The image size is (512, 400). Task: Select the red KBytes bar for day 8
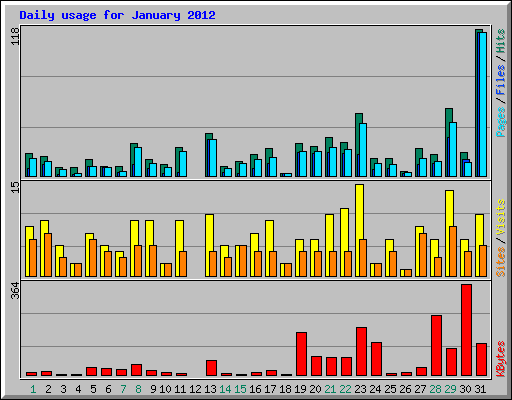[x=136, y=370]
